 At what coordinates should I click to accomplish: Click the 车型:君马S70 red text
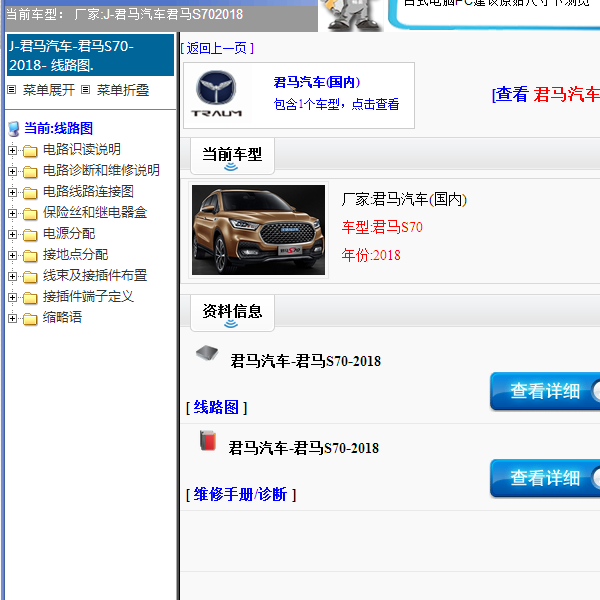coord(382,227)
